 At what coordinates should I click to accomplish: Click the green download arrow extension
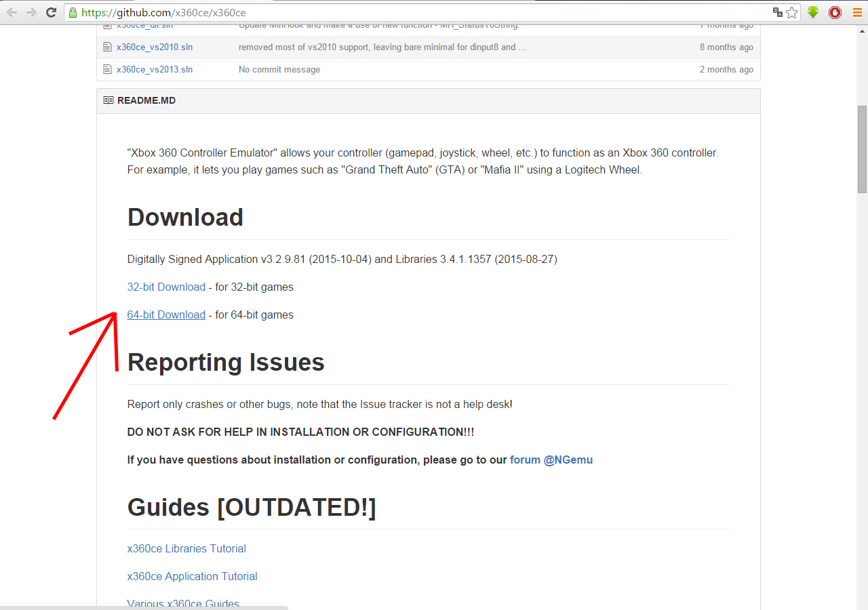coord(813,12)
